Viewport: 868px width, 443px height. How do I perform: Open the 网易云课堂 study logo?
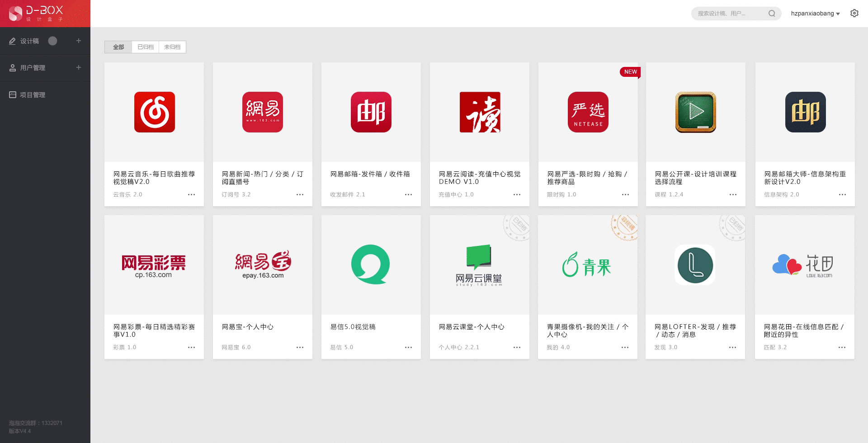pyautogui.click(x=479, y=265)
